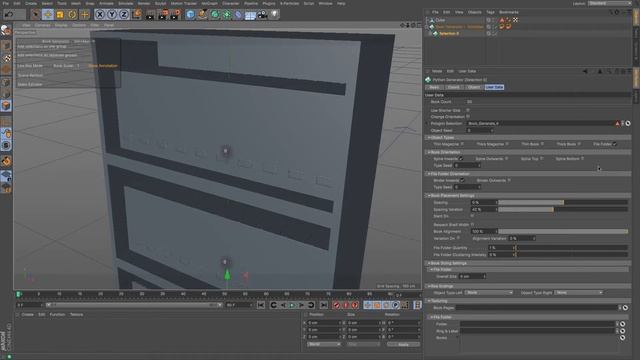Select the Cube object in Object Manager

tap(440, 20)
